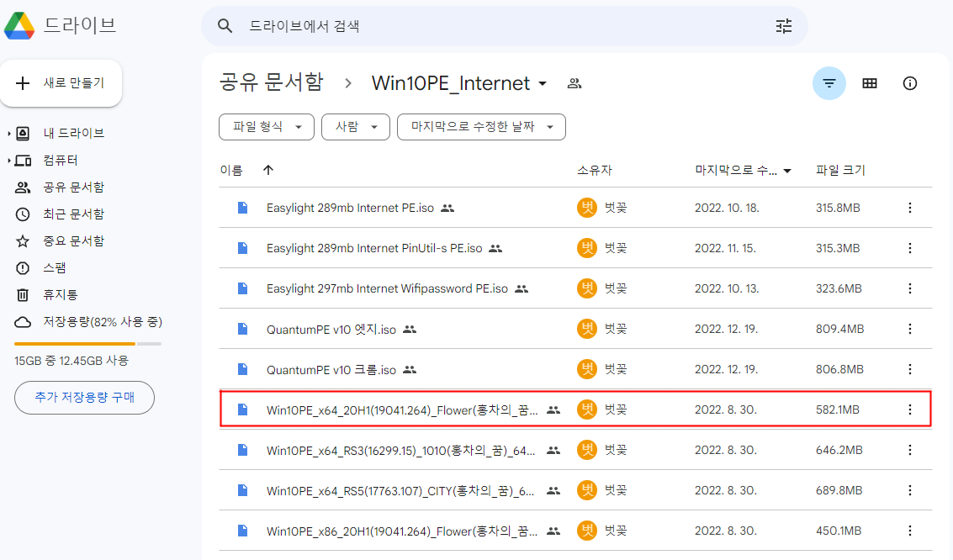953x560 pixels.
Task: Click the Google Drive logo
Action: (x=19, y=25)
